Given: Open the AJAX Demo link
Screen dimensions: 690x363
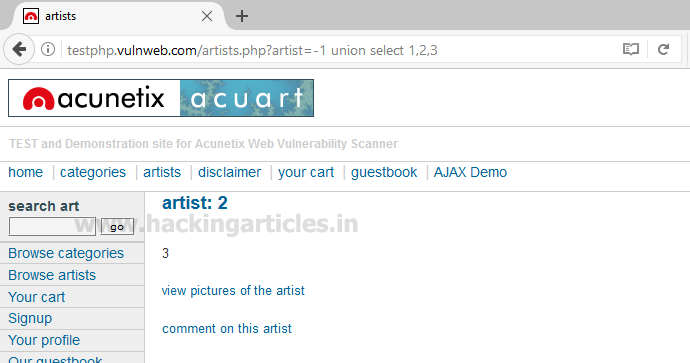Looking at the screenshot, I should (470, 172).
